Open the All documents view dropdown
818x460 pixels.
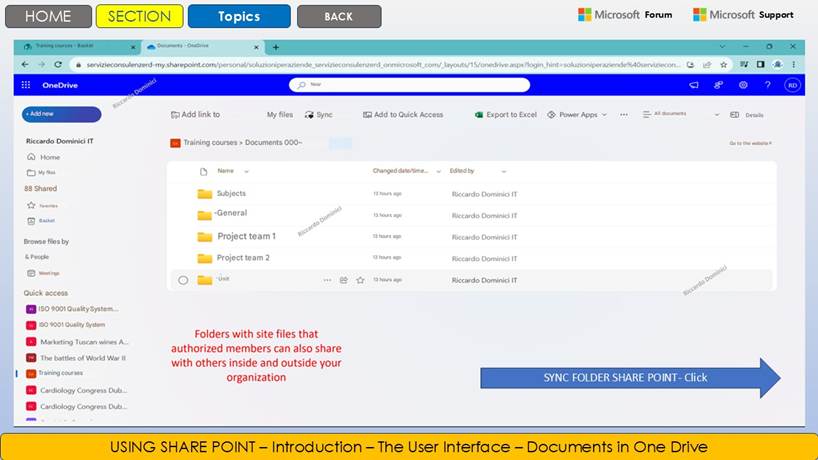717,115
